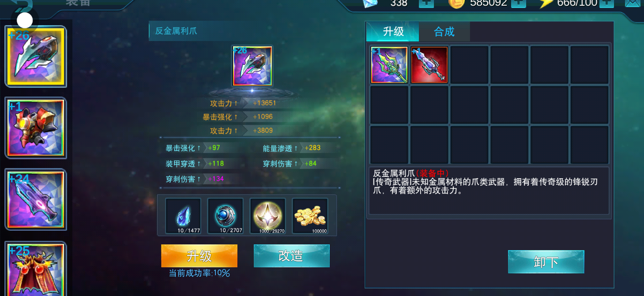
Task: Add gold coins with the plus button
Action: pos(518,3)
